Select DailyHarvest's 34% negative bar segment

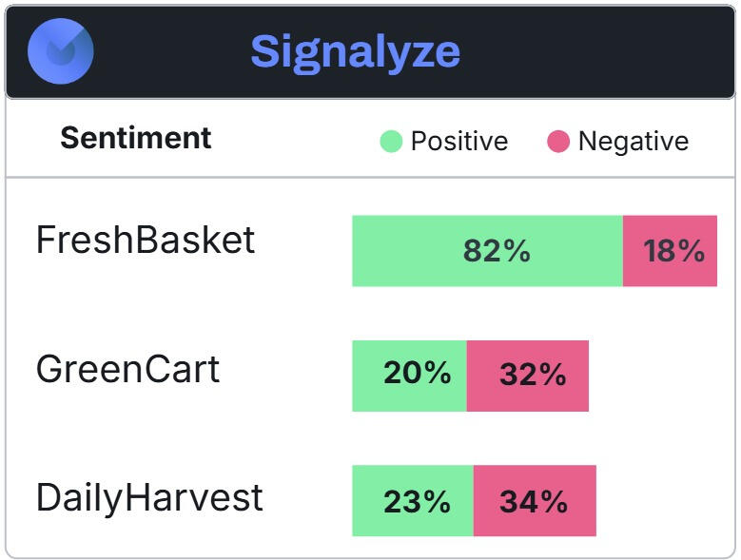pyautogui.click(x=535, y=501)
